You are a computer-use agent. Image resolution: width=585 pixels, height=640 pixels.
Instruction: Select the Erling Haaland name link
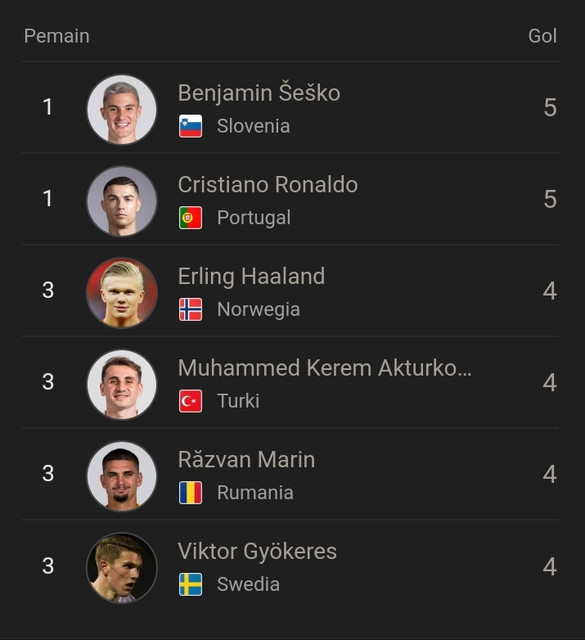(x=251, y=277)
